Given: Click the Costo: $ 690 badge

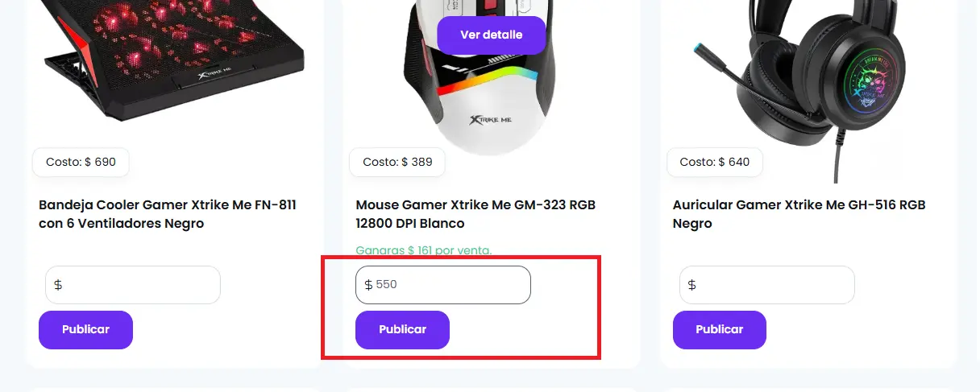Looking at the screenshot, I should (x=81, y=162).
